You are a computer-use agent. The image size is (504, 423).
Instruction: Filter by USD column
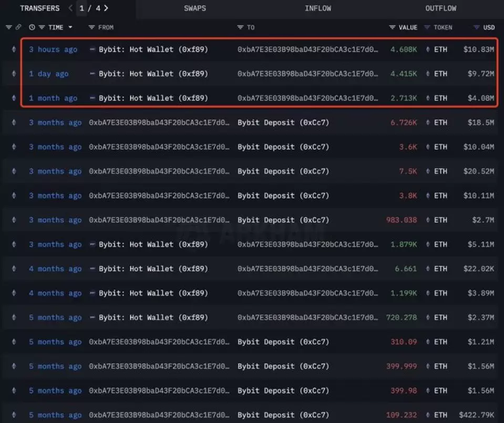click(x=477, y=27)
